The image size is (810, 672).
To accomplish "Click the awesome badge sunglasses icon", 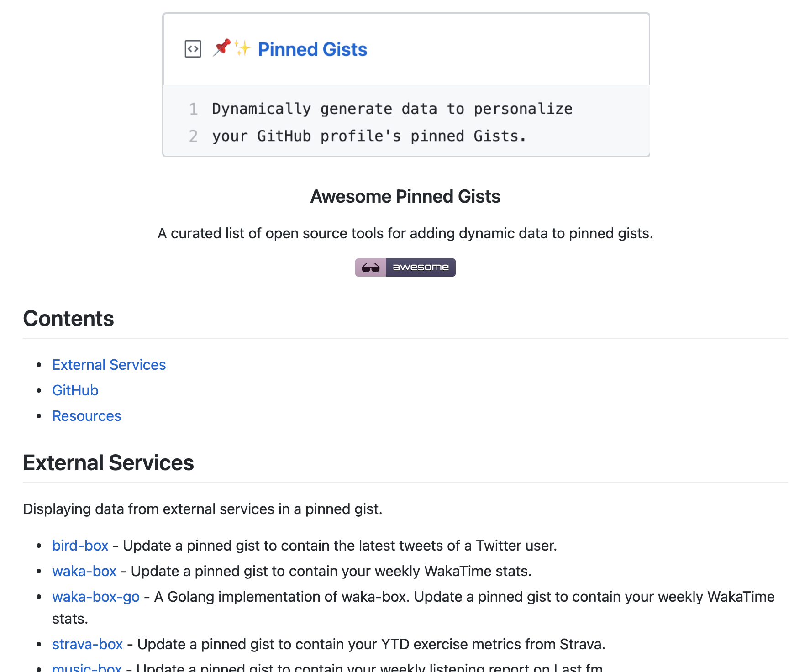I will 371,268.
